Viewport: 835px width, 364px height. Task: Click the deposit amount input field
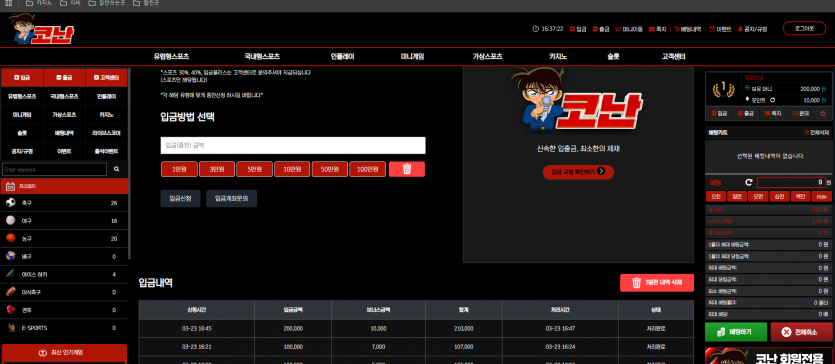[x=293, y=145]
